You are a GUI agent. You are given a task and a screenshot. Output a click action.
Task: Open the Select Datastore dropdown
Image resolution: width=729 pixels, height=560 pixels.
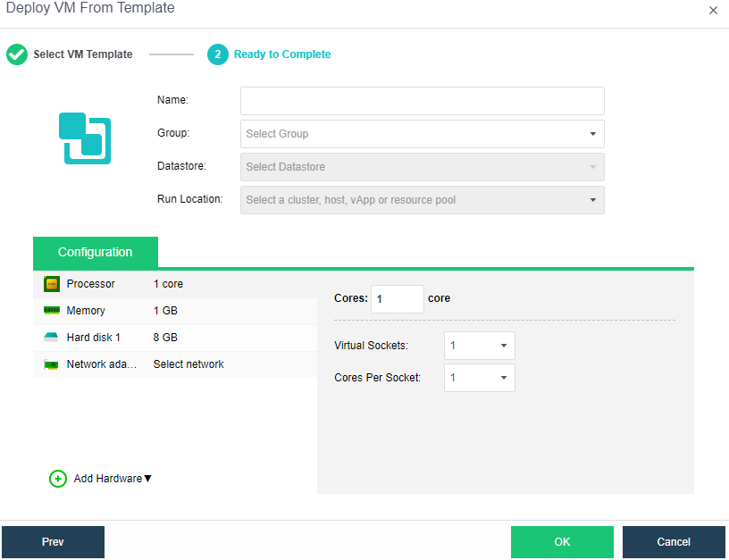(422, 167)
